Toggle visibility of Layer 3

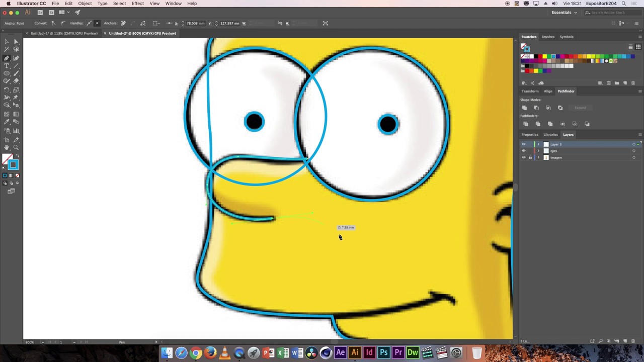coord(523,144)
